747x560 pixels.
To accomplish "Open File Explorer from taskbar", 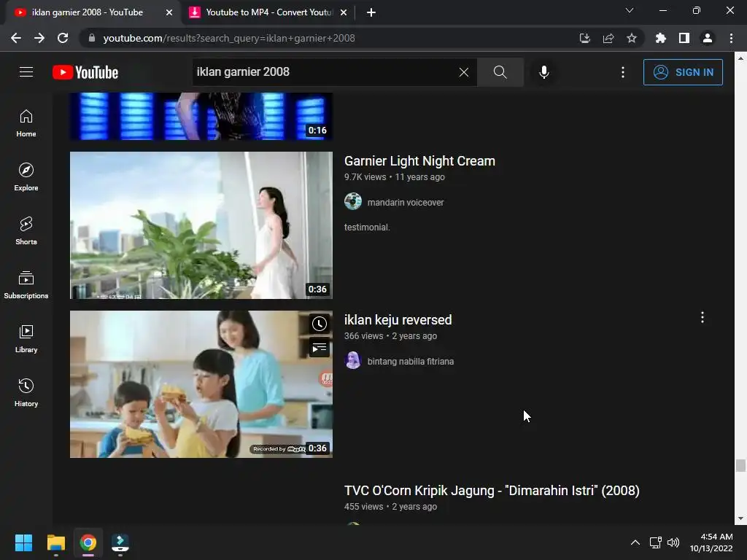I will 55,542.
